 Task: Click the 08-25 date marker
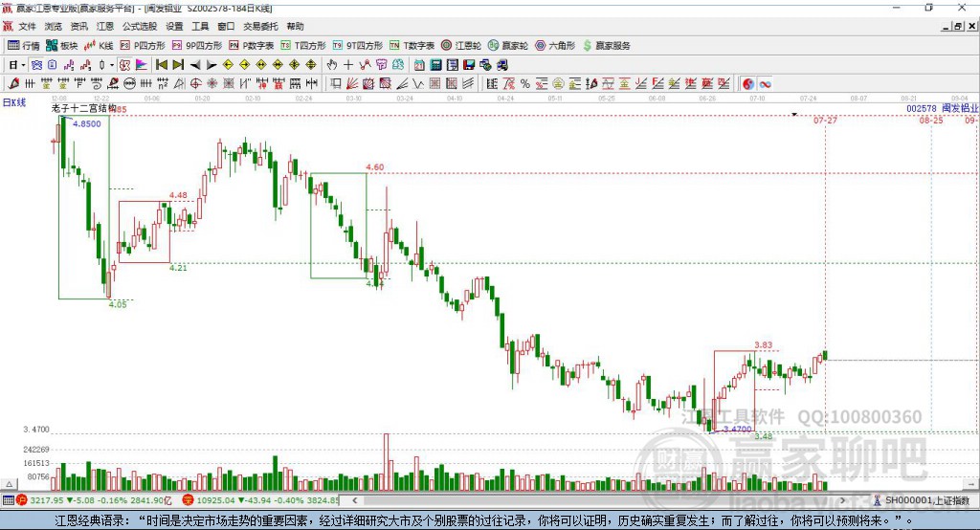click(x=930, y=120)
